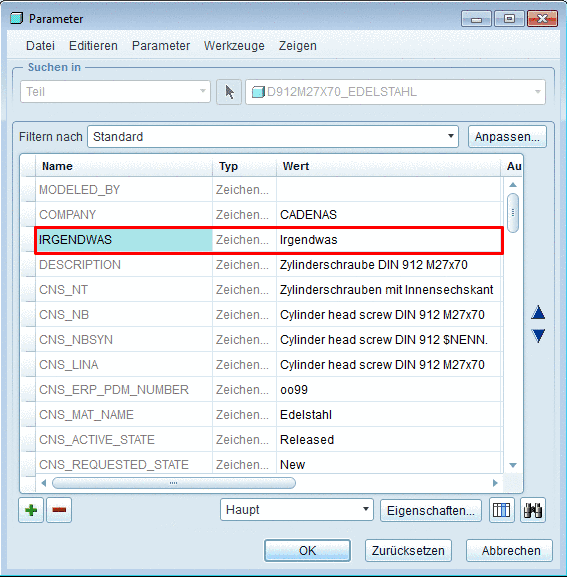Click the Zylinderschraube DIN 912 M27x70 value
Screen dimensions: 567x577
(373, 265)
